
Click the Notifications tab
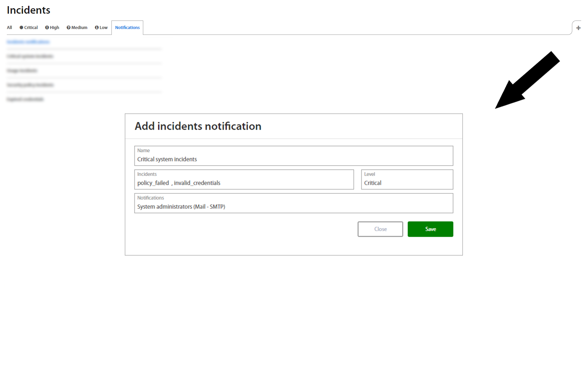pyautogui.click(x=127, y=28)
